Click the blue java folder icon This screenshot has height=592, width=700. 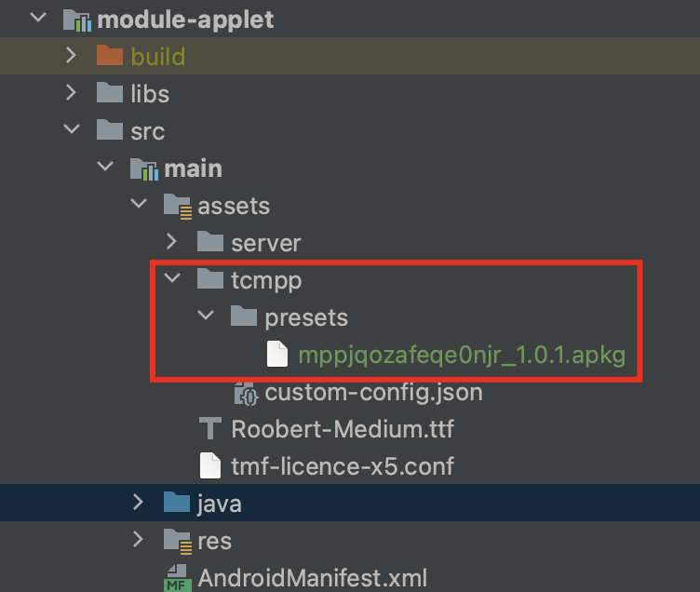[177, 504]
